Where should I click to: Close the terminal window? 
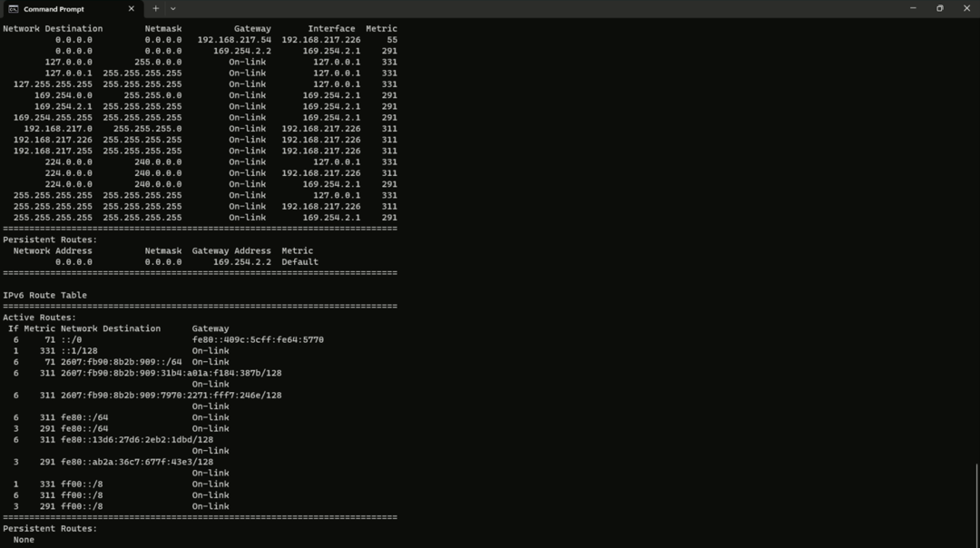tap(966, 8)
